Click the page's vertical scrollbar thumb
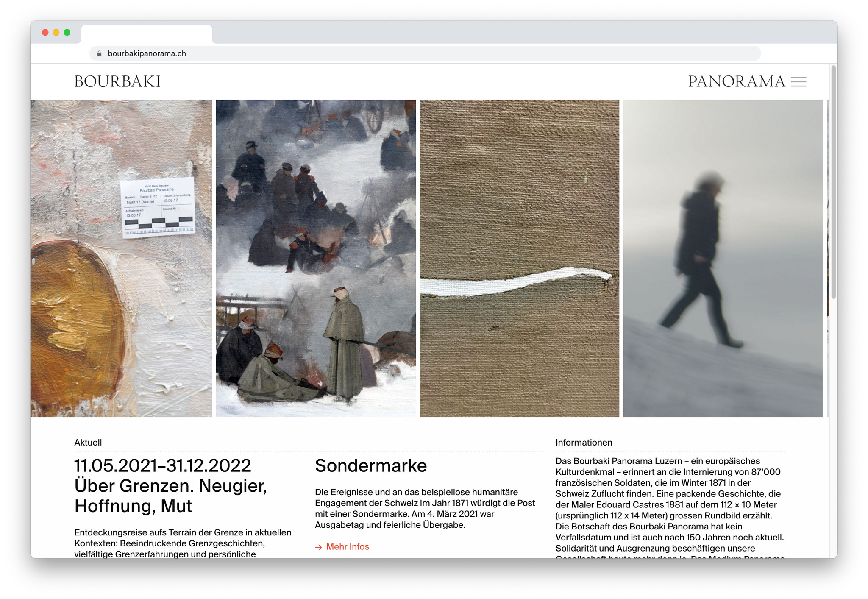Screen dimensions: 868x599 [834, 182]
